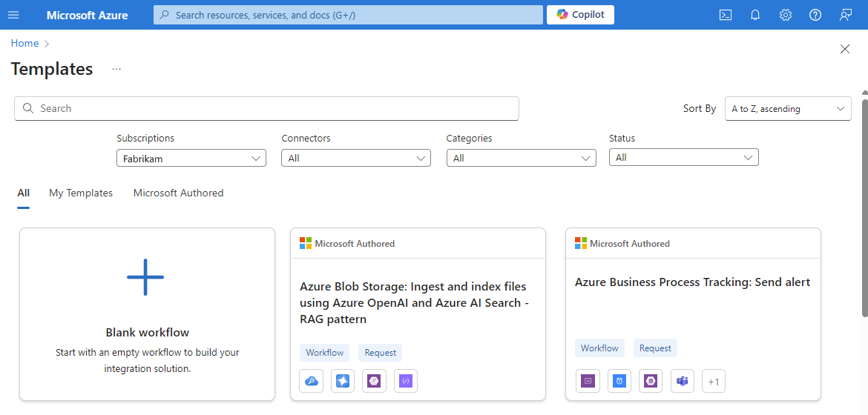Switch to the Microsoft Authored tab

178,193
